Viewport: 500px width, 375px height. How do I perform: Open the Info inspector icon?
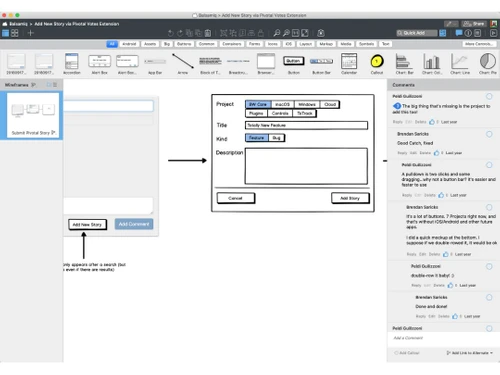(x=468, y=33)
